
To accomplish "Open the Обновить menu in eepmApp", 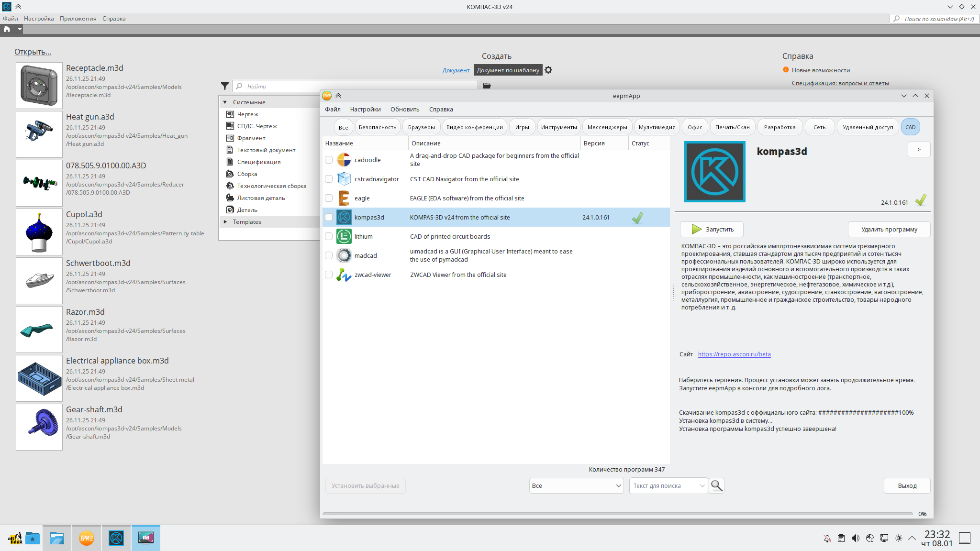I will tap(404, 110).
